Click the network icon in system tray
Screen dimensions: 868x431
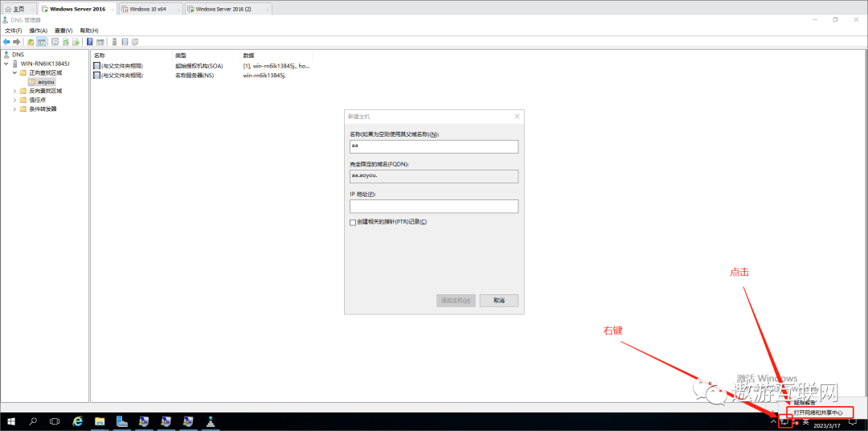(785, 422)
